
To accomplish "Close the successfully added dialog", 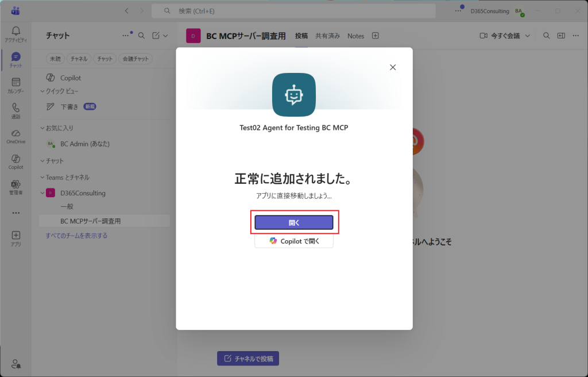I will (393, 67).
